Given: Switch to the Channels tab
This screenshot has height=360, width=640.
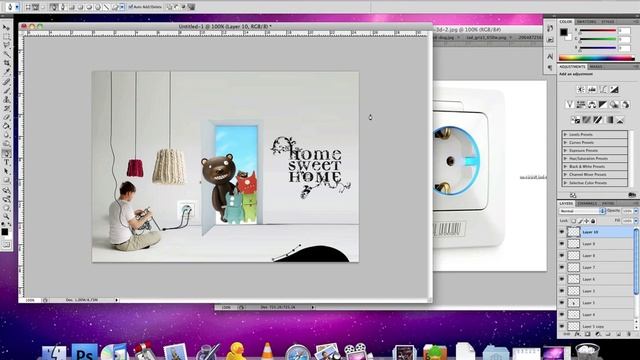Looking at the screenshot, I should point(587,203).
